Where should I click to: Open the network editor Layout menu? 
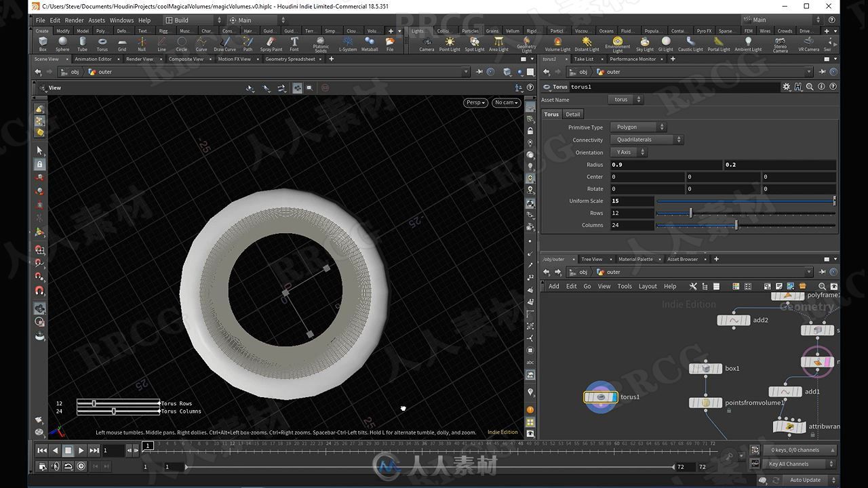648,286
